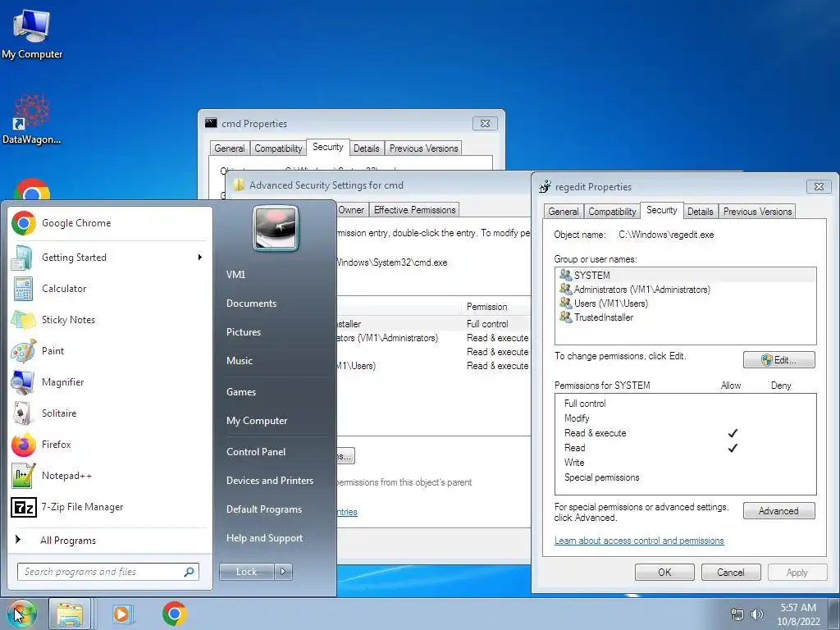Viewport: 840px width, 630px height.
Task: Open Help and Support
Action: [x=265, y=538]
